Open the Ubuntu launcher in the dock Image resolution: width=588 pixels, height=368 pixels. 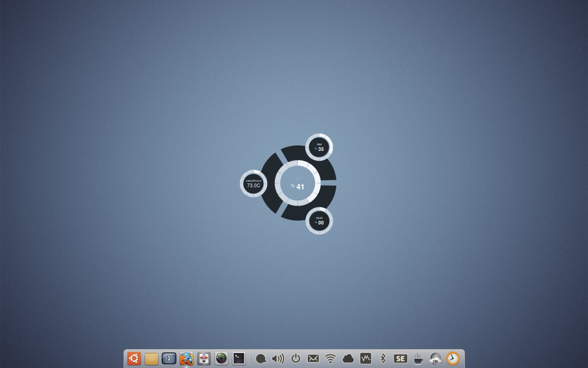pos(134,358)
